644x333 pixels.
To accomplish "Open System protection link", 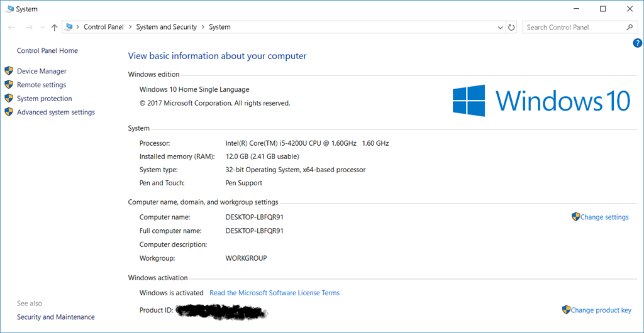I will (x=45, y=99).
